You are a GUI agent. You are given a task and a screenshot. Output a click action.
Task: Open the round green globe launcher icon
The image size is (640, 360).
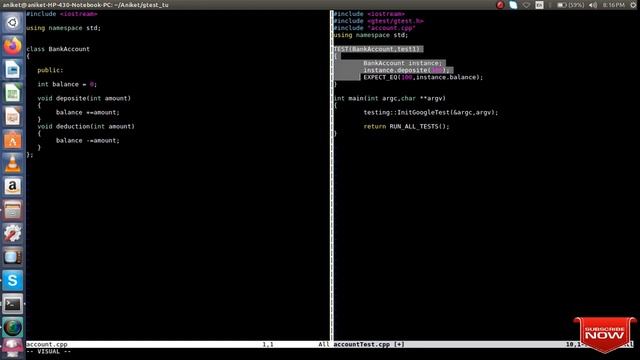(x=12, y=327)
